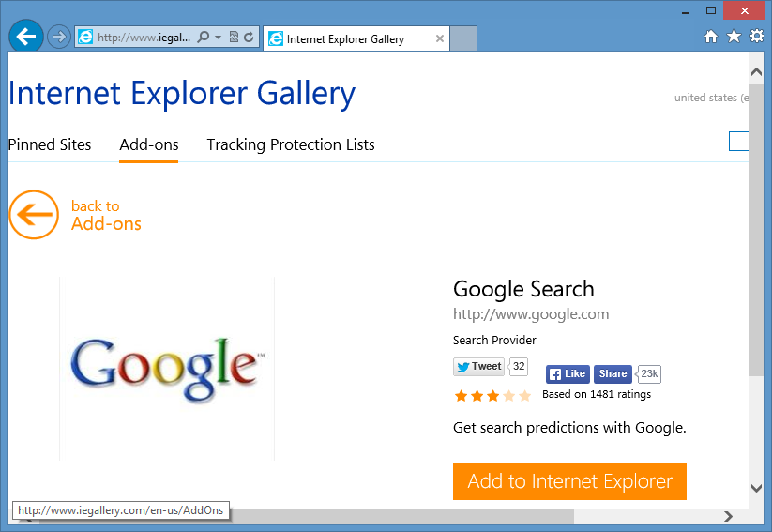772x532 pixels.
Task: Click the vertical scrollbar thumb
Action: pos(756,230)
